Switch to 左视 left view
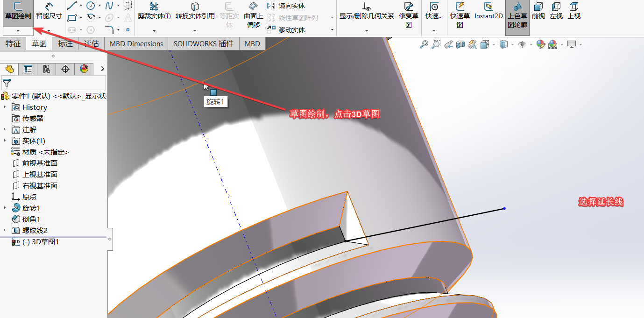The width and height of the screenshot is (644, 318). point(556,11)
